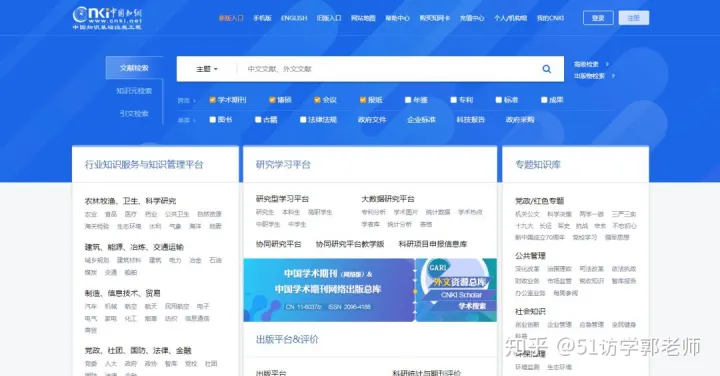Switch to the 引文检索 tab

(x=134, y=113)
